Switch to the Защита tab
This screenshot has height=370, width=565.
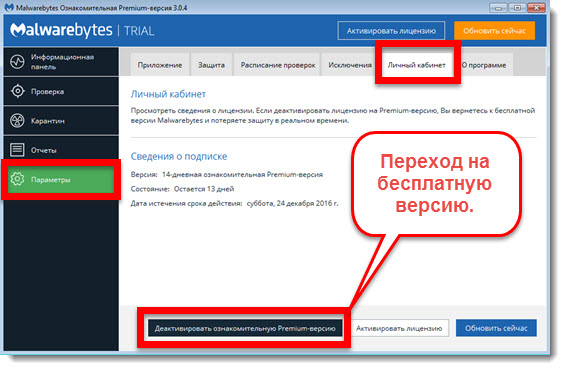[x=211, y=65]
